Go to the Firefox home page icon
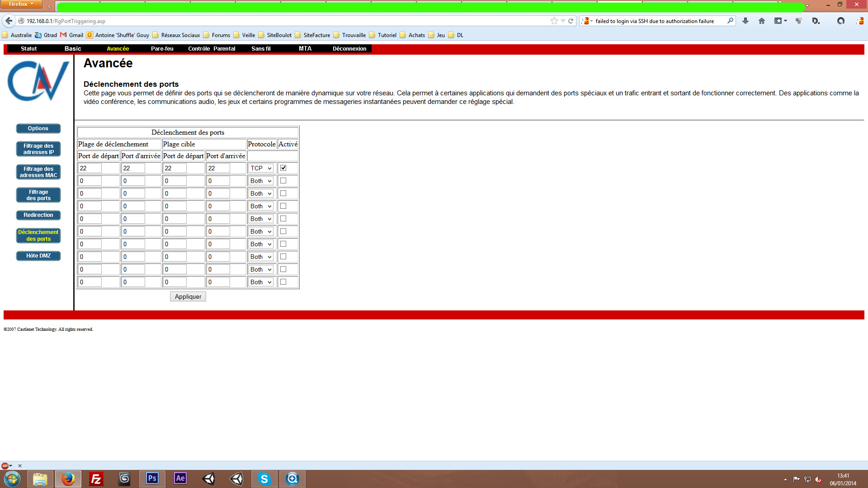This screenshot has width=868, height=488. (762, 21)
